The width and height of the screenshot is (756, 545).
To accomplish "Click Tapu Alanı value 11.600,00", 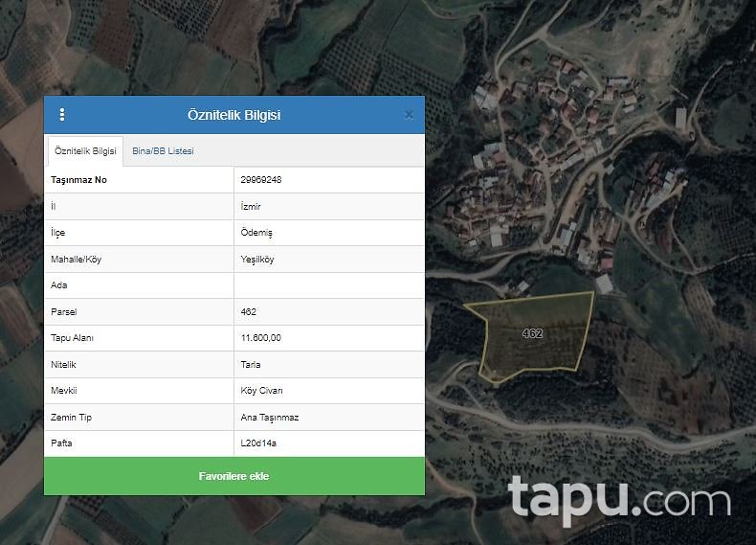I will tap(261, 338).
